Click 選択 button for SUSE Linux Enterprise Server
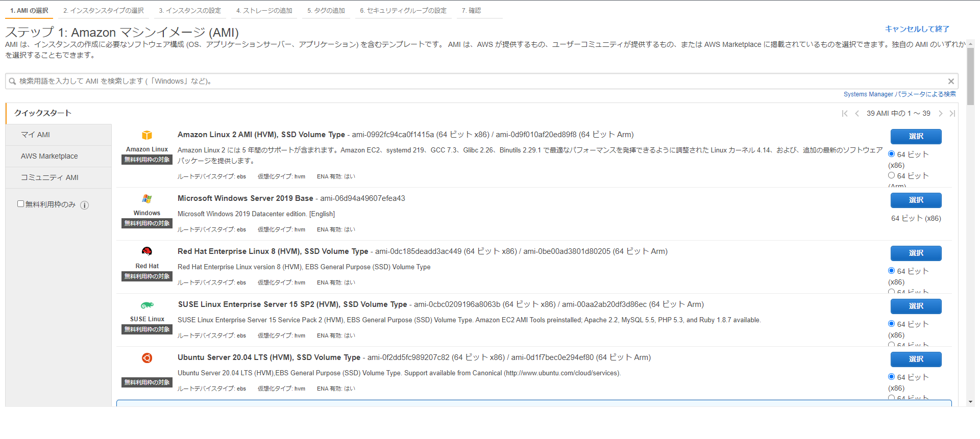The height and width of the screenshot is (439, 980). pos(916,306)
